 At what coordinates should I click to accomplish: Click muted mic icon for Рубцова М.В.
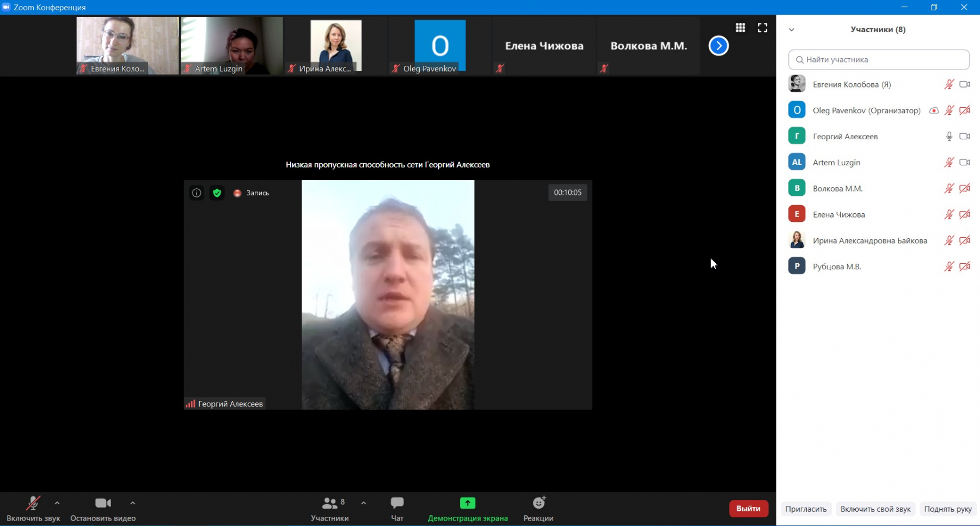coord(949,267)
